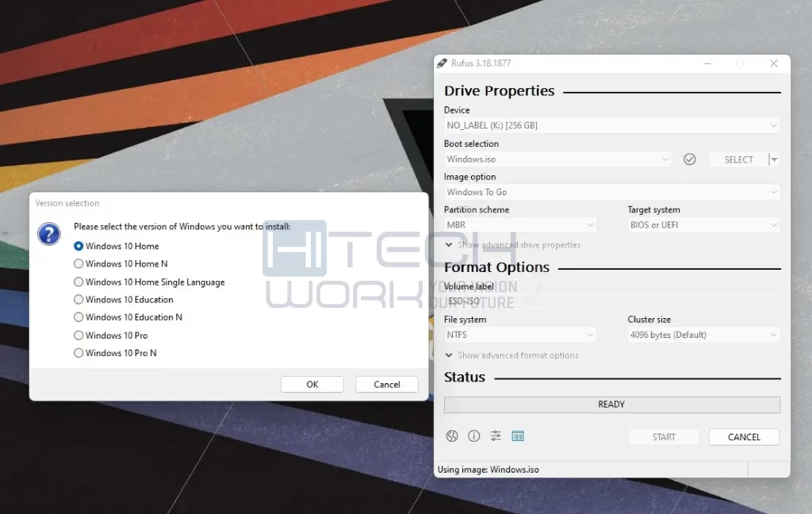Screen dimensions: 812x514
Task: Click the START button in Rufus
Action: click(x=664, y=437)
